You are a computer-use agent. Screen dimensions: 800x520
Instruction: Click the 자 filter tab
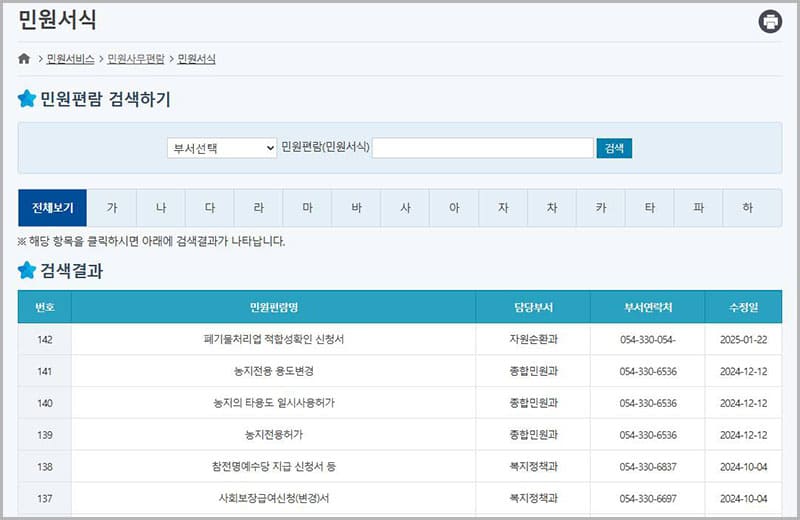pyautogui.click(x=503, y=208)
